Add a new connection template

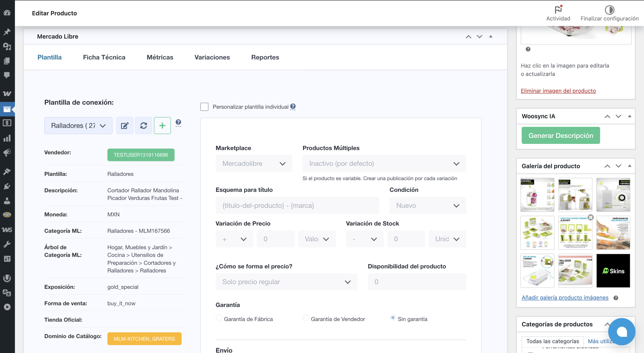pos(163,126)
